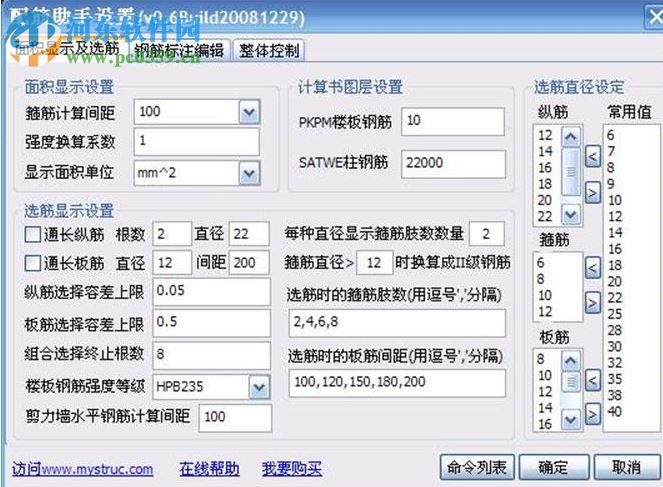663x487 pixels.
Task: Select 14 in the 板筋 list
Action: coord(545,408)
